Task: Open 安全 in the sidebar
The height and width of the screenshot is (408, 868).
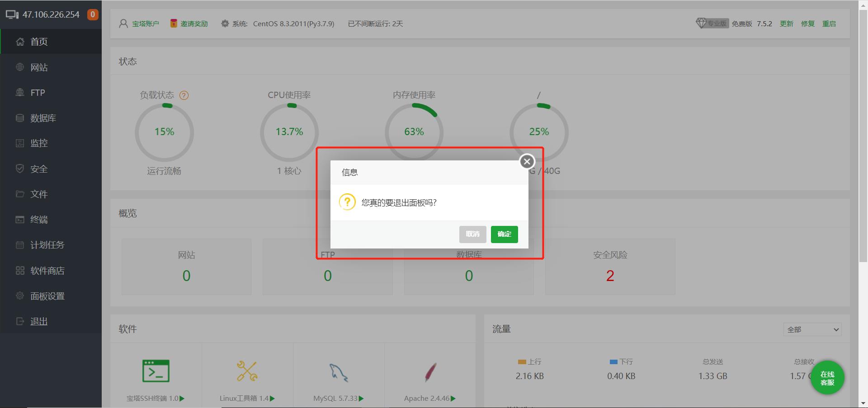Action: pyautogui.click(x=51, y=169)
